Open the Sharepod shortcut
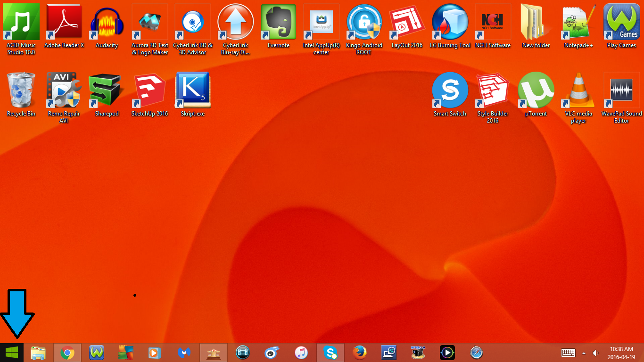644x362 pixels. (x=107, y=94)
